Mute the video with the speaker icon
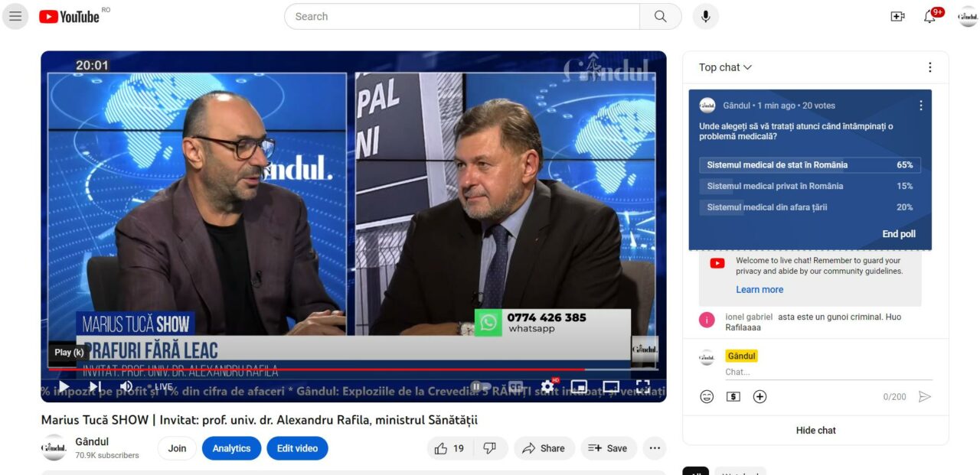This screenshot has width=980, height=475. pyautogui.click(x=126, y=386)
